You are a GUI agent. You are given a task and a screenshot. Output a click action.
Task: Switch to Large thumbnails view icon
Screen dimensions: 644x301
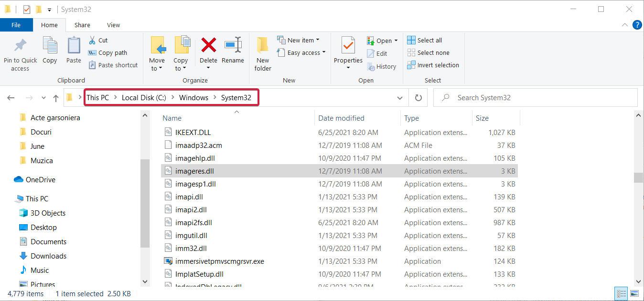pyautogui.click(x=634, y=293)
